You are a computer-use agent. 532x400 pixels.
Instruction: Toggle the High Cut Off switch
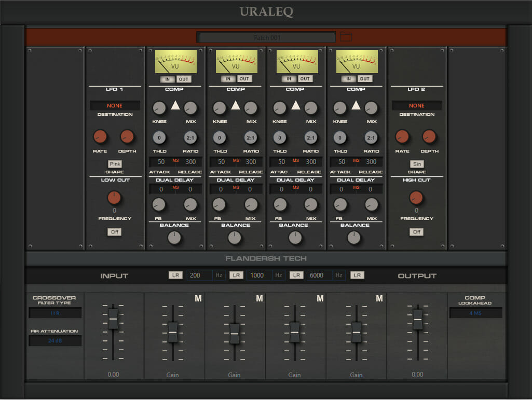(416, 232)
